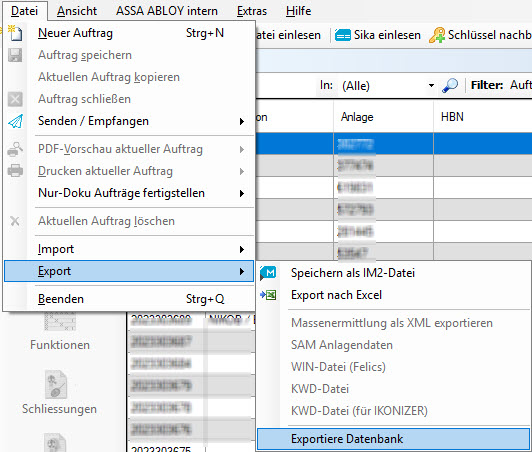Expand the Nur-Doku Aufträge fertigstellen submenu
532x452 pixels.
(x=129, y=193)
